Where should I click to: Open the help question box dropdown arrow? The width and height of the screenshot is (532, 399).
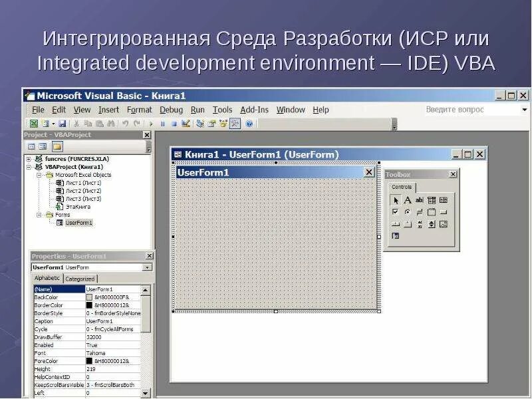coord(525,110)
